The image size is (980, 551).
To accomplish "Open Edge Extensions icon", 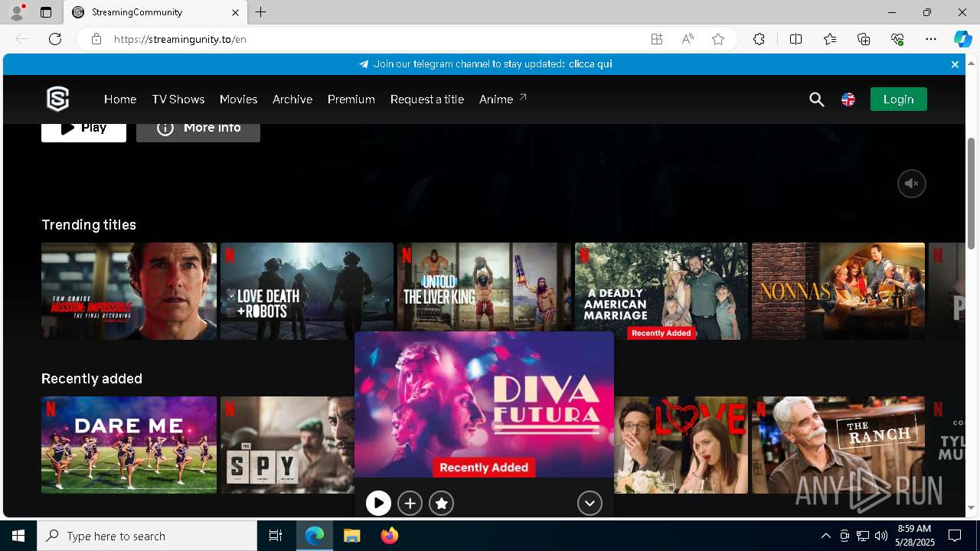I will click(759, 39).
